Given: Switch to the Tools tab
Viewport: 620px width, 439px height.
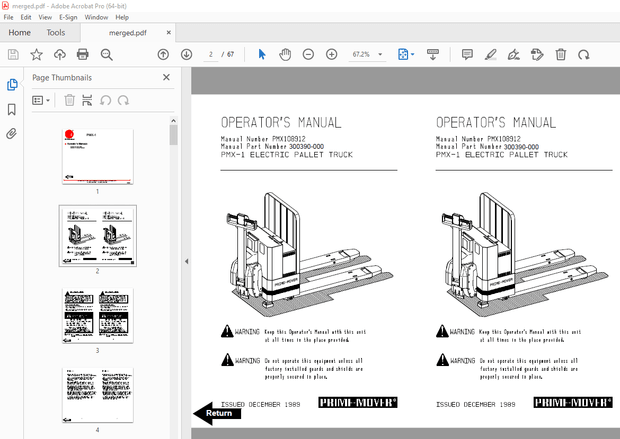Looking at the screenshot, I should (x=56, y=32).
